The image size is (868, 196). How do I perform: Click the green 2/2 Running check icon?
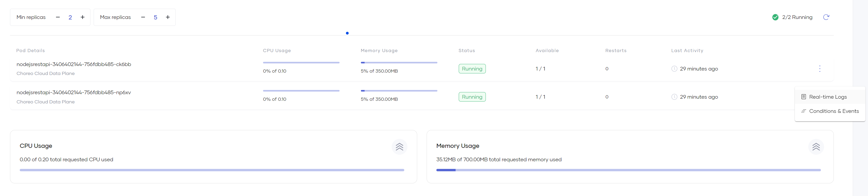[x=775, y=17]
